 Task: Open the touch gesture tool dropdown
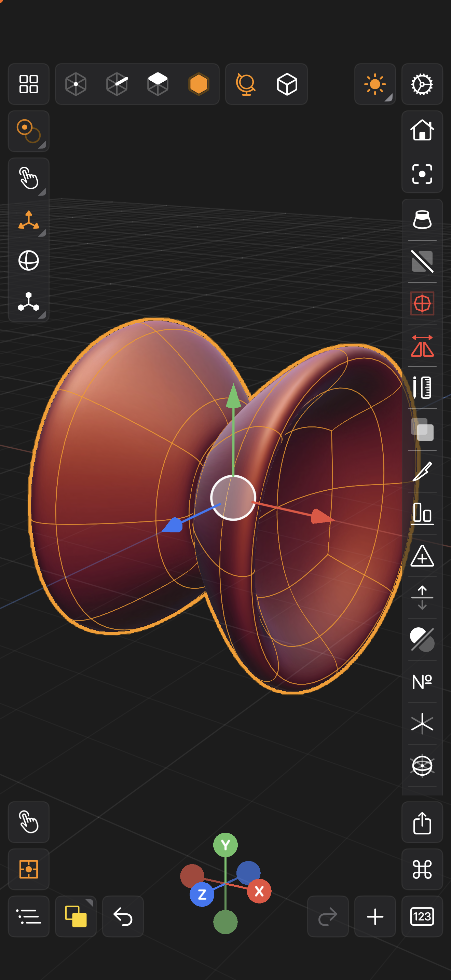click(28, 178)
